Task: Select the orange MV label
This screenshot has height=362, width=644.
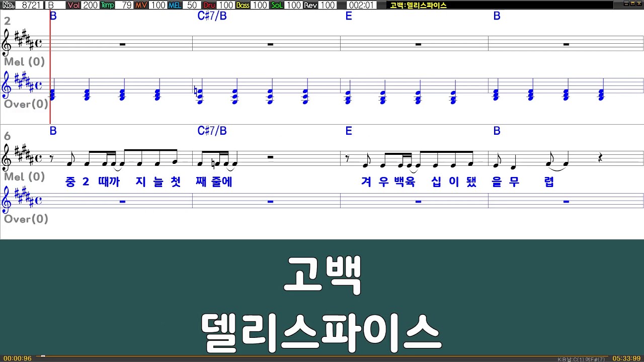Action: pyautogui.click(x=141, y=5)
